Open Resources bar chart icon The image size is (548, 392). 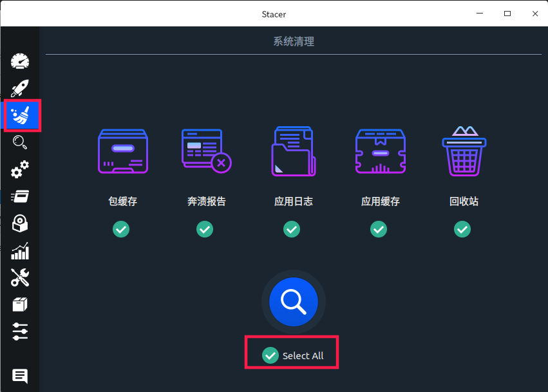click(20, 251)
